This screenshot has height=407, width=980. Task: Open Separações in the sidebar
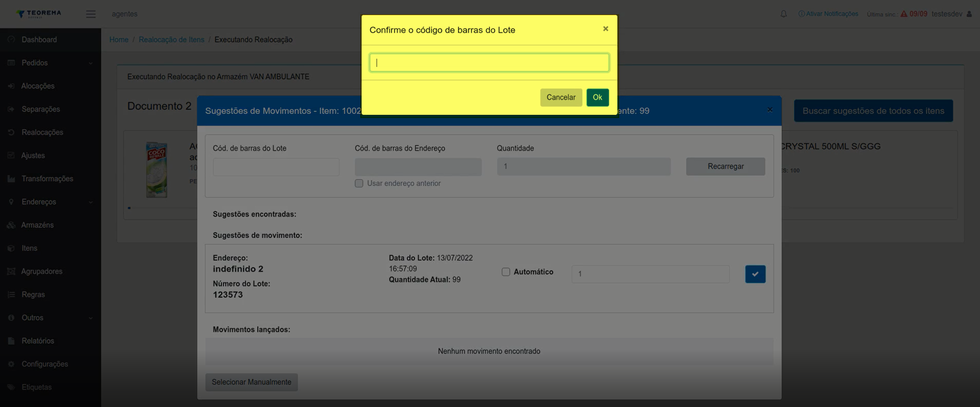pyautogui.click(x=41, y=109)
